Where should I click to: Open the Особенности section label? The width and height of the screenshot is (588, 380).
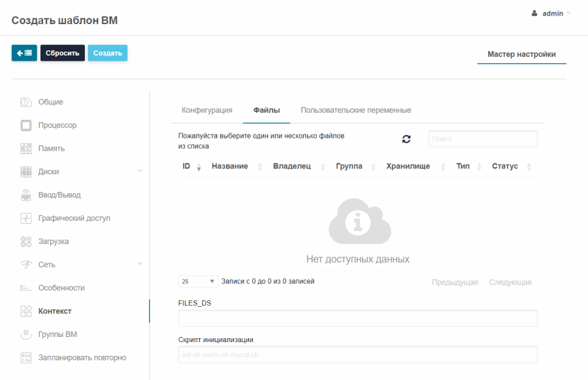[x=61, y=288]
